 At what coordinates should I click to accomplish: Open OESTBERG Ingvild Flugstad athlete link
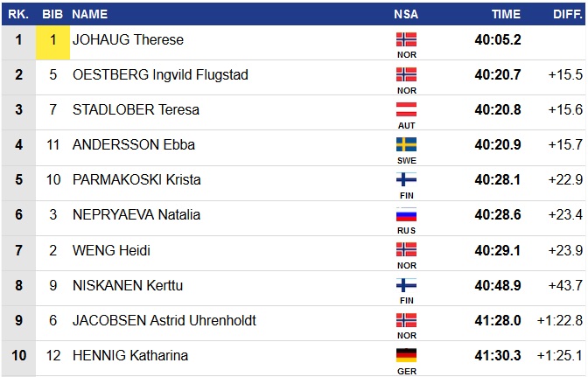[x=160, y=75]
